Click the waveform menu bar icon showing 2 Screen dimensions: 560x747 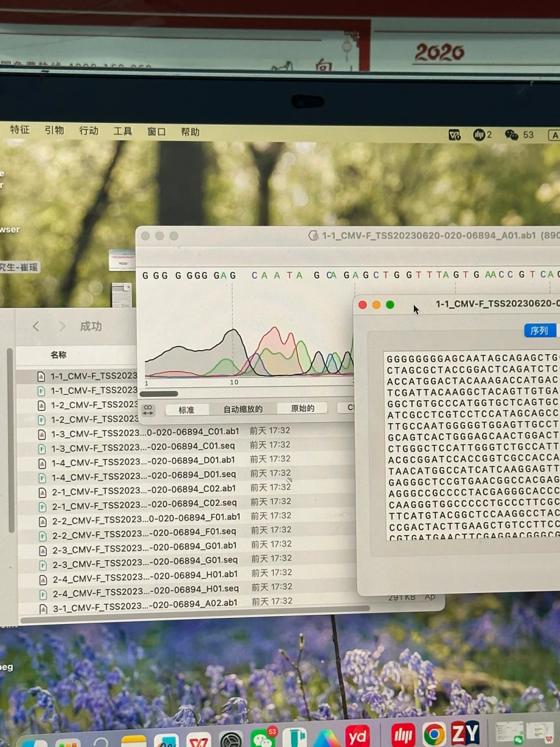click(x=482, y=135)
